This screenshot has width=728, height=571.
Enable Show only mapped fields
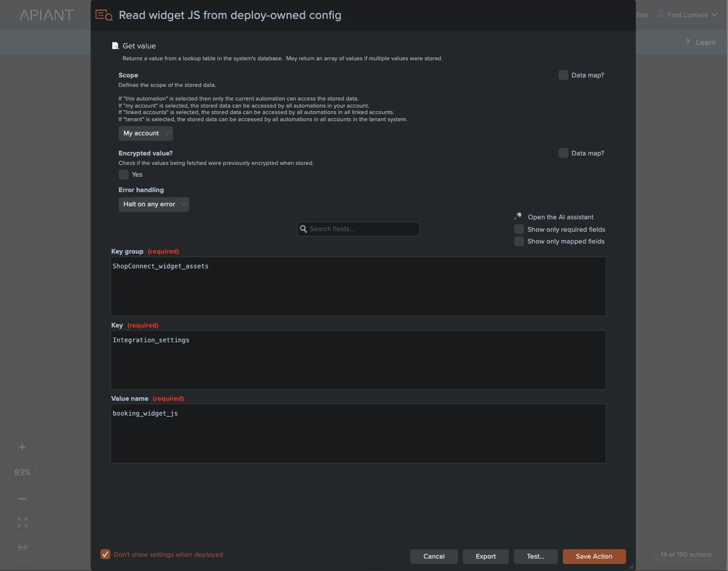click(x=519, y=241)
